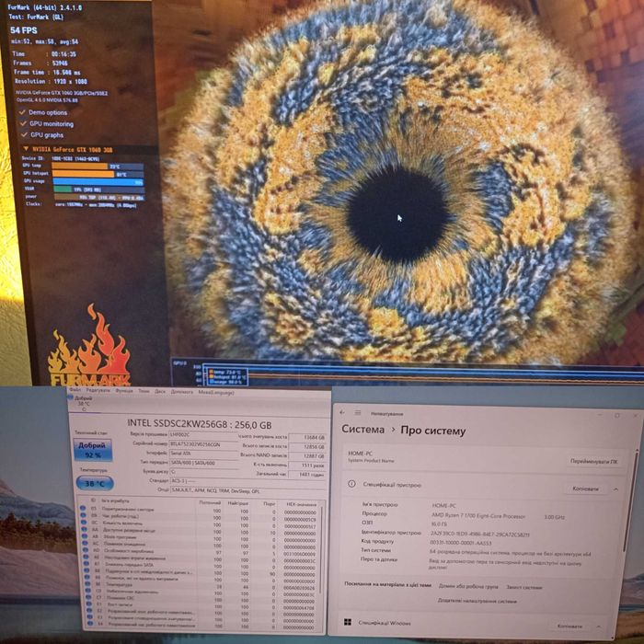Maximize the Settings window
The height and width of the screenshot is (644, 644).
click(617, 416)
